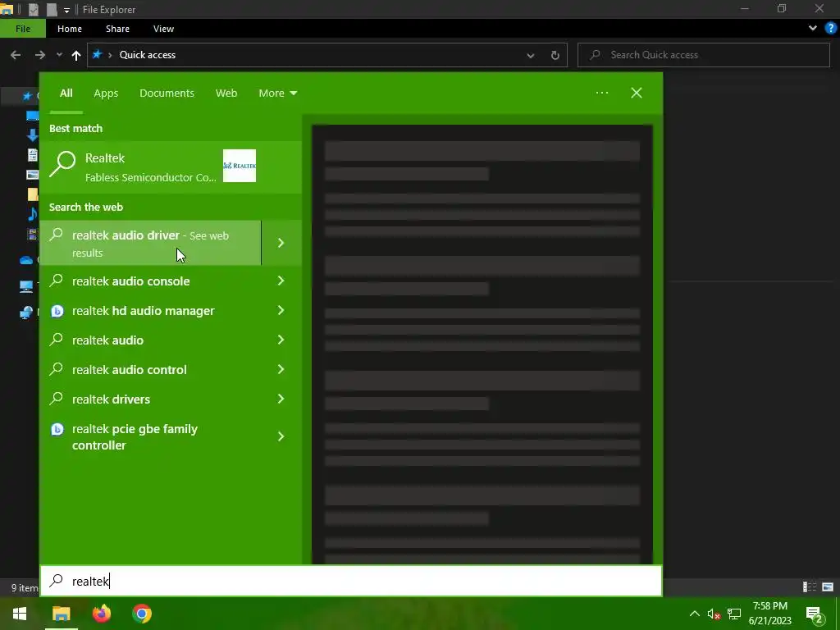Switch to the Documents search tab

[x=167, y=94]
